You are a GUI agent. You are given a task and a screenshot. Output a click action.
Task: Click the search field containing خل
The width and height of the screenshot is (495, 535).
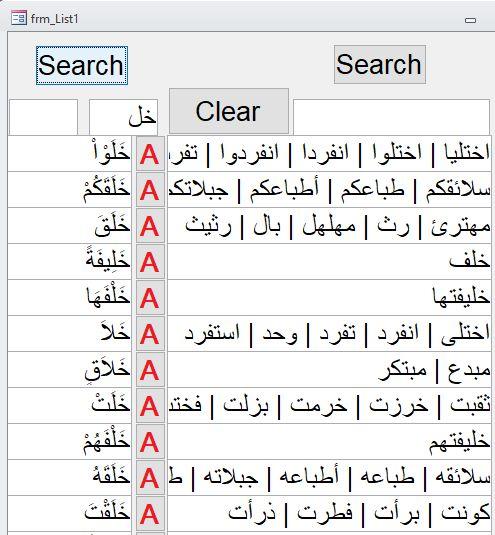pos(123,117)
